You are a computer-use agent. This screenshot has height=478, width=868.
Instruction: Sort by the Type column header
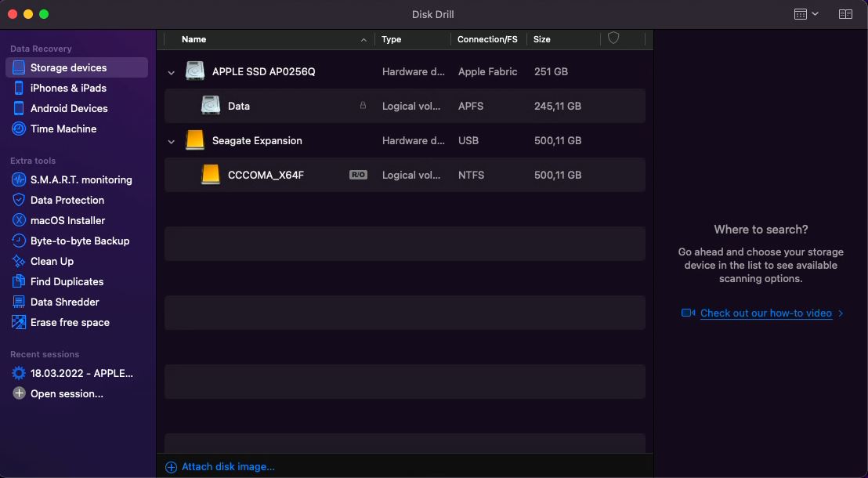(x=392, y=39)
